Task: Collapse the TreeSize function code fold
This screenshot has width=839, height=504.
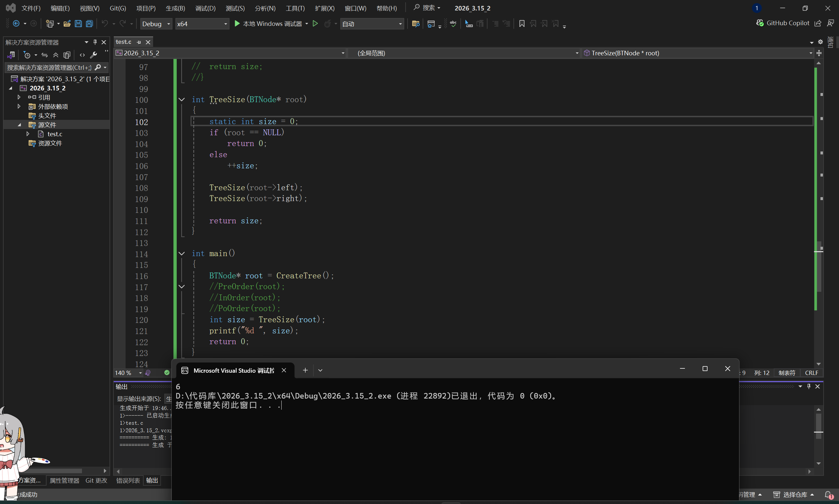Action: coord(182,100)
